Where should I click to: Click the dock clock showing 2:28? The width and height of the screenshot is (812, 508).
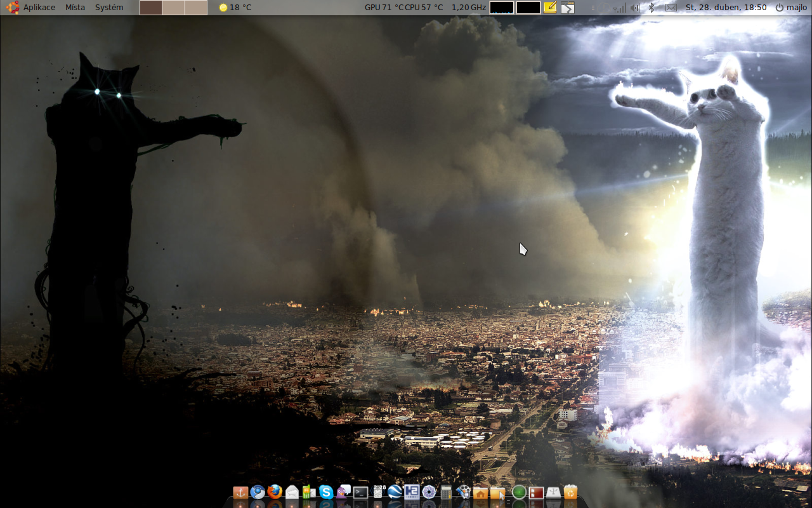tap(379, 492)
